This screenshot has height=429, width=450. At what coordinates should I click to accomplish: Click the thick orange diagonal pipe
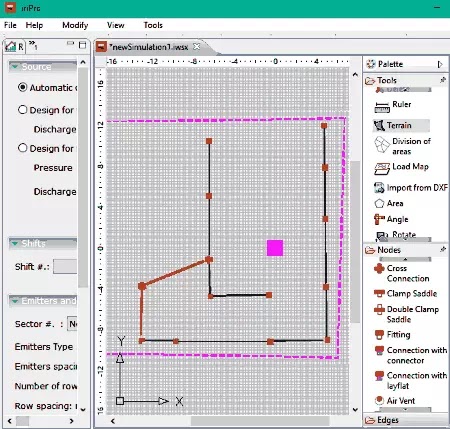176,273
